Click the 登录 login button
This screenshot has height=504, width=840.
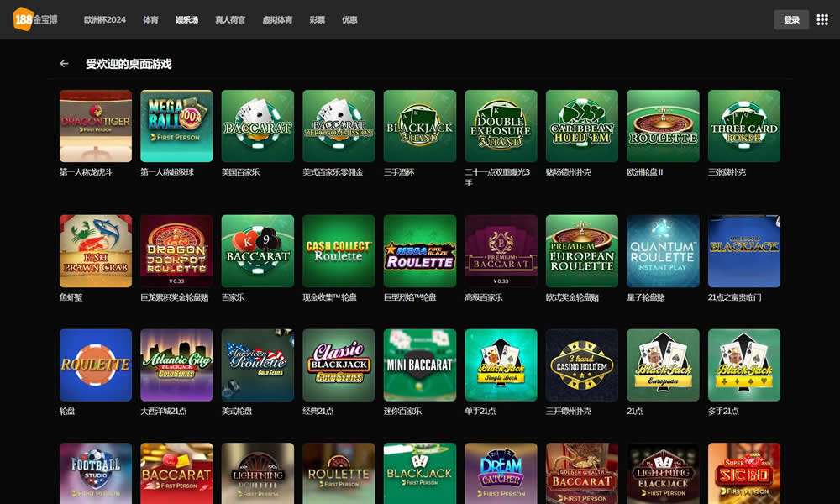pos(791,20)
